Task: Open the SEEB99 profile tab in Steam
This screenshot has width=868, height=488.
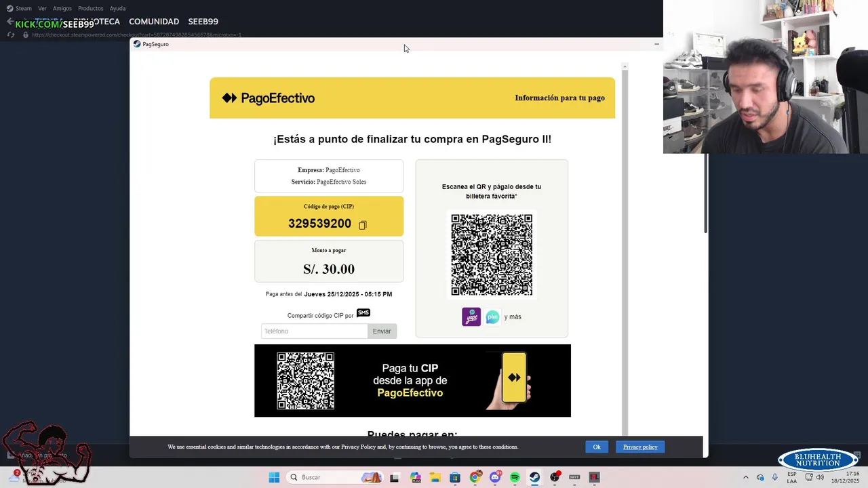Action: point(203,22)
